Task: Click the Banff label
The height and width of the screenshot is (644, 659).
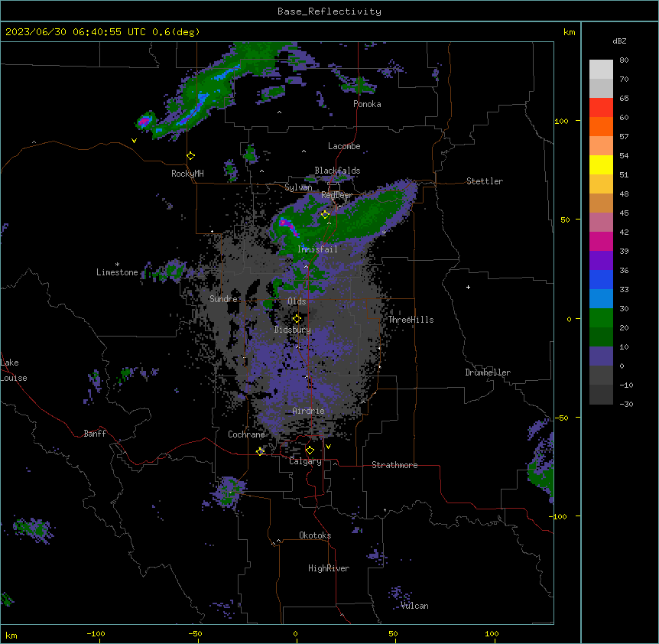Action: [x=95, y=434]
